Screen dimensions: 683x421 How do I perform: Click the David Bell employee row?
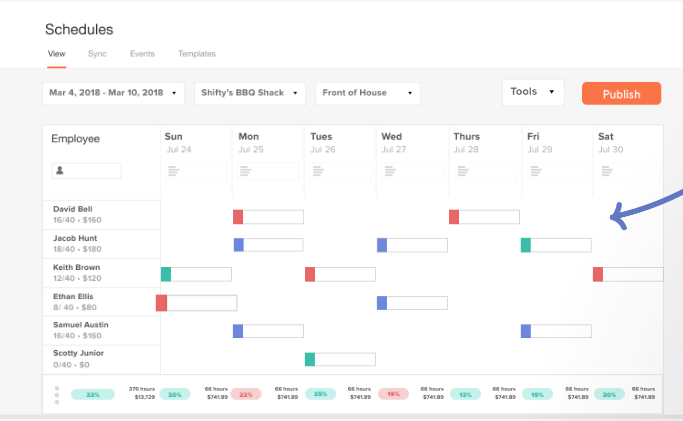[101, 215]
